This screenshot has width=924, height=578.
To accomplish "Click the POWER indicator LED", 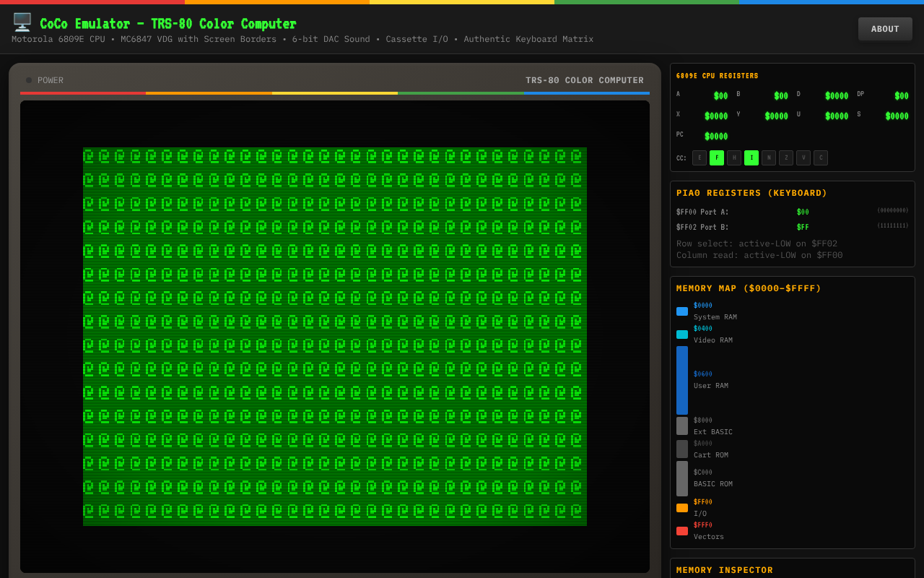I will pyautogui.click(x=29, y=80).
